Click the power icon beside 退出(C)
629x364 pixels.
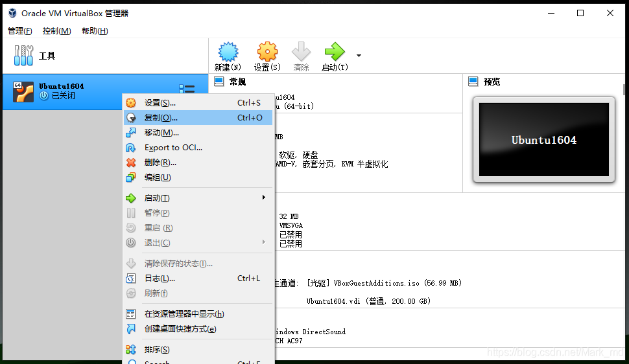(131, 242)
